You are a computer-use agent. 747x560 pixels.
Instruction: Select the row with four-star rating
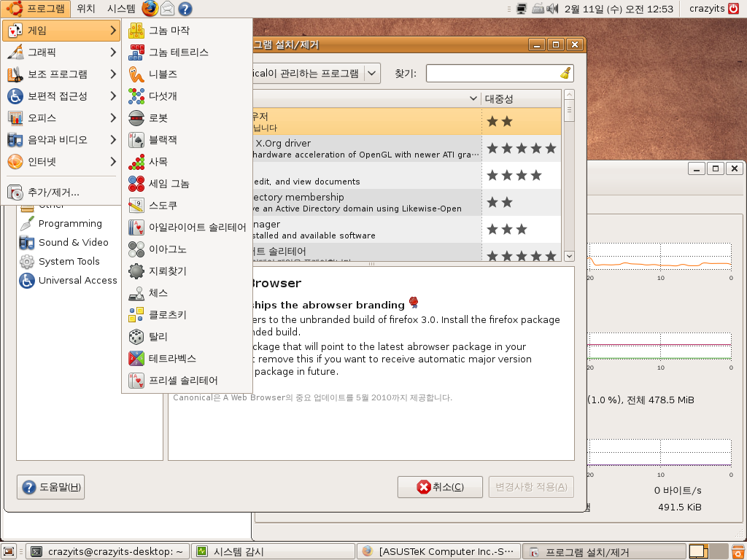[406, 176]
